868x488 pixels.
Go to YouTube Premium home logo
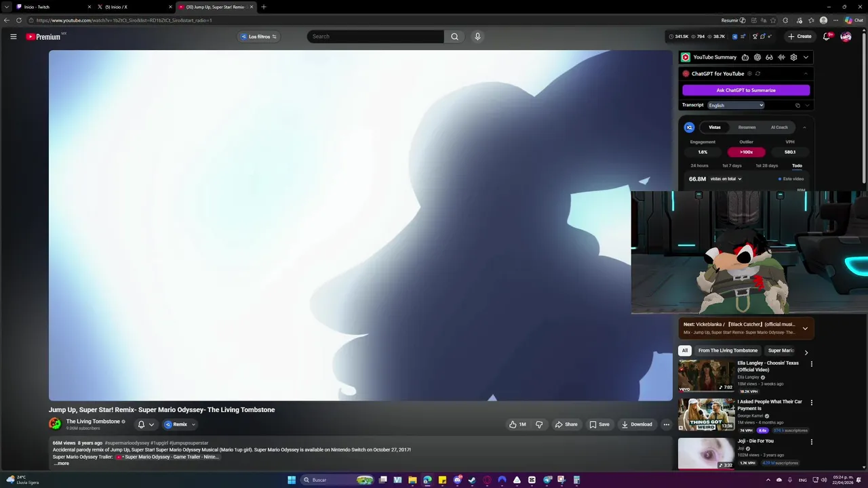click(43, 37)
